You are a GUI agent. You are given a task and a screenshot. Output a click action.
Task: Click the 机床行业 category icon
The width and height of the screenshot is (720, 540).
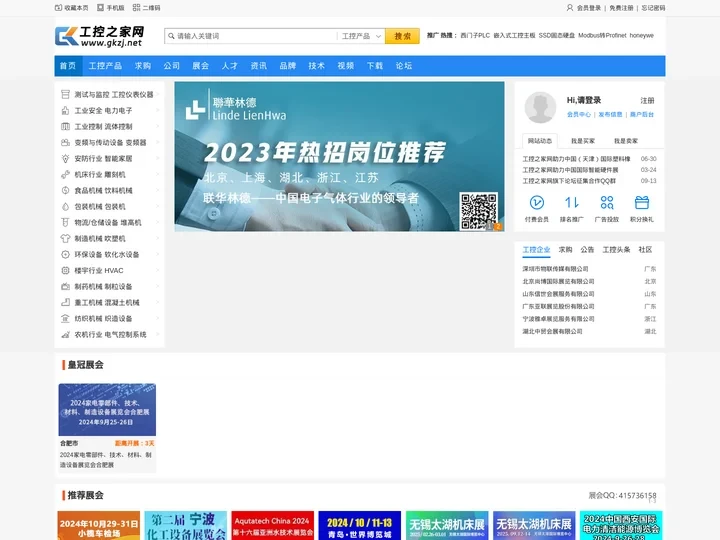(x=65, y=174)
